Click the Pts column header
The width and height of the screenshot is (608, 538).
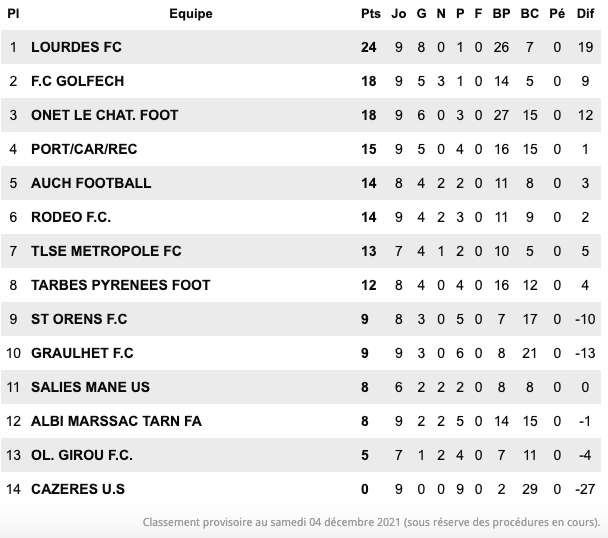[369, 14]
